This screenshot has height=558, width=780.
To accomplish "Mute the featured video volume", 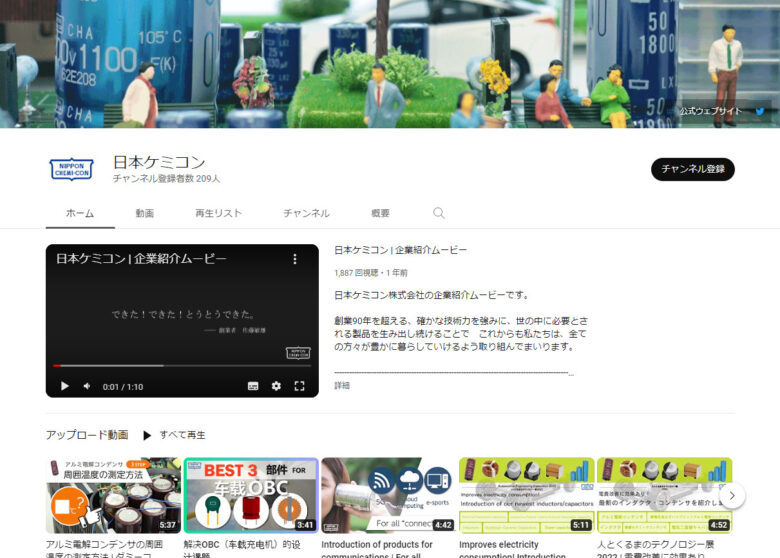I will [x=87, y=386].
